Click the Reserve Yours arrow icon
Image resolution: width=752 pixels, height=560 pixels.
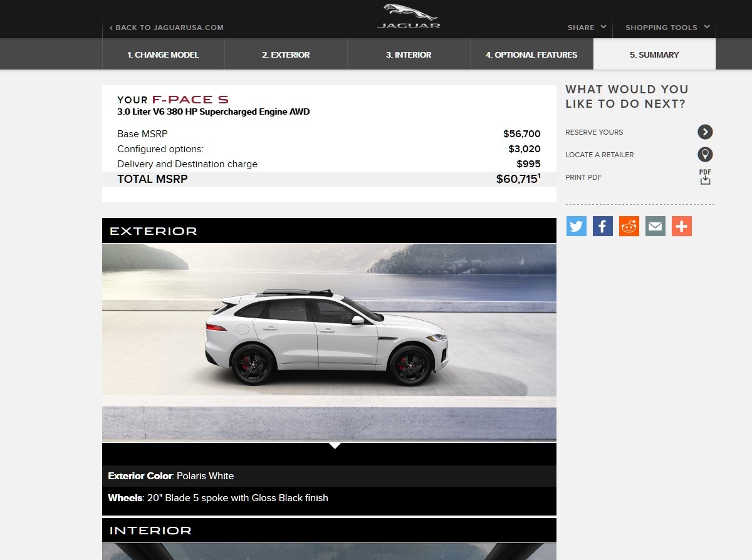click(x=705, y=132)
